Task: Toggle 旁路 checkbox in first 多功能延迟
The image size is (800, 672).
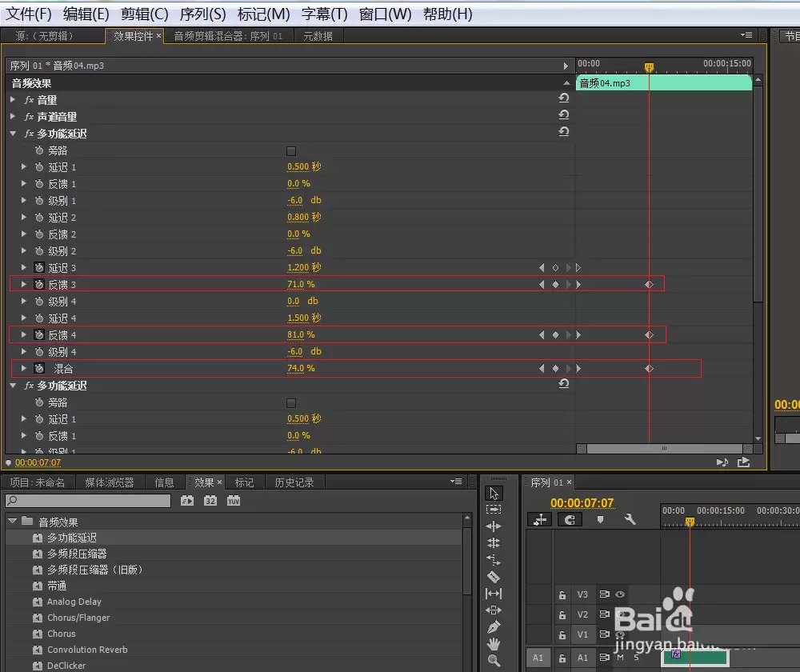Action: 291,151
